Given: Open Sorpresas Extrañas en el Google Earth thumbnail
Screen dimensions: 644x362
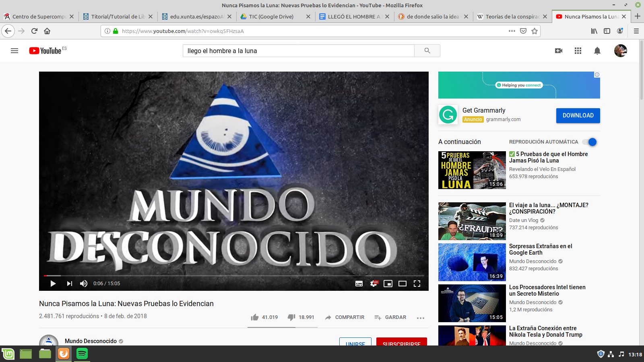Looking at the screenshot, I should tap(472, 262).
